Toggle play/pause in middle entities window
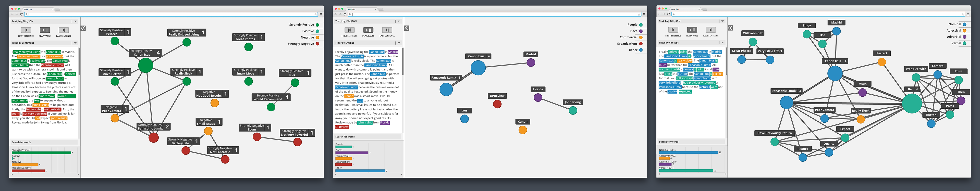This screenshot has width=980, height=191. coord(368,30)
